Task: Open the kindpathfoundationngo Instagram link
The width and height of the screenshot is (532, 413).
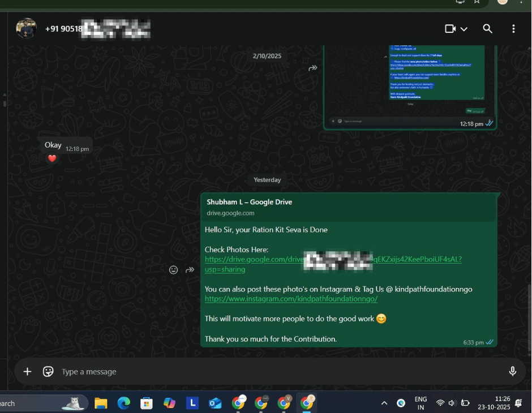Action: click(x=291, y=299)
